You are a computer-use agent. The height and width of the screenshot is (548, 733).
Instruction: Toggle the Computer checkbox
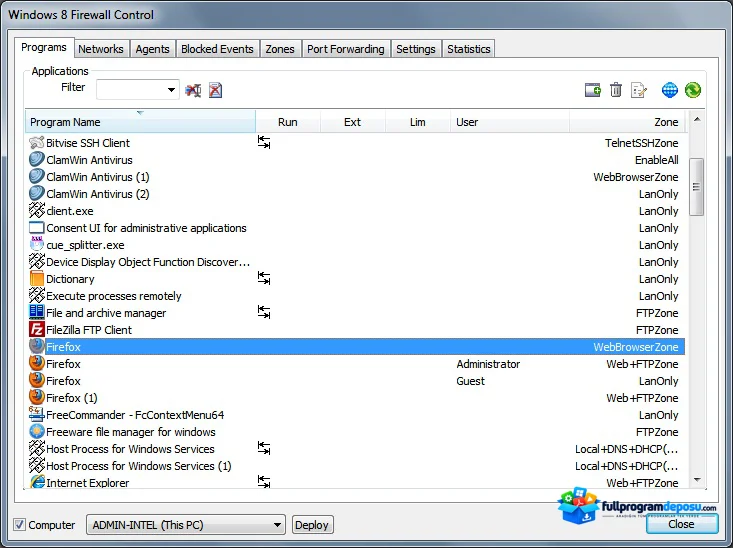pos(19,525)
